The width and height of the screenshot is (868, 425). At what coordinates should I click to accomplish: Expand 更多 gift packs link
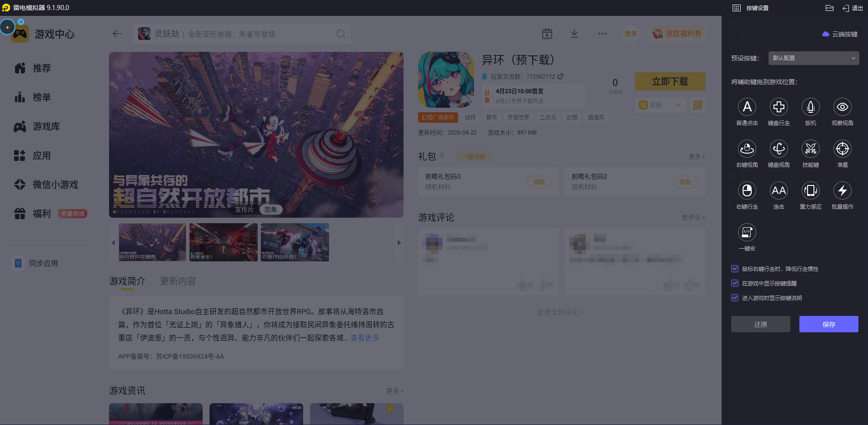(x=697, y=157)
